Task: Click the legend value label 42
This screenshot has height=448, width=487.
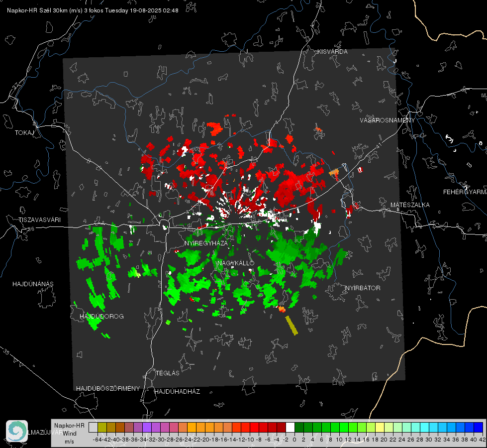Action: pos(483,440)
